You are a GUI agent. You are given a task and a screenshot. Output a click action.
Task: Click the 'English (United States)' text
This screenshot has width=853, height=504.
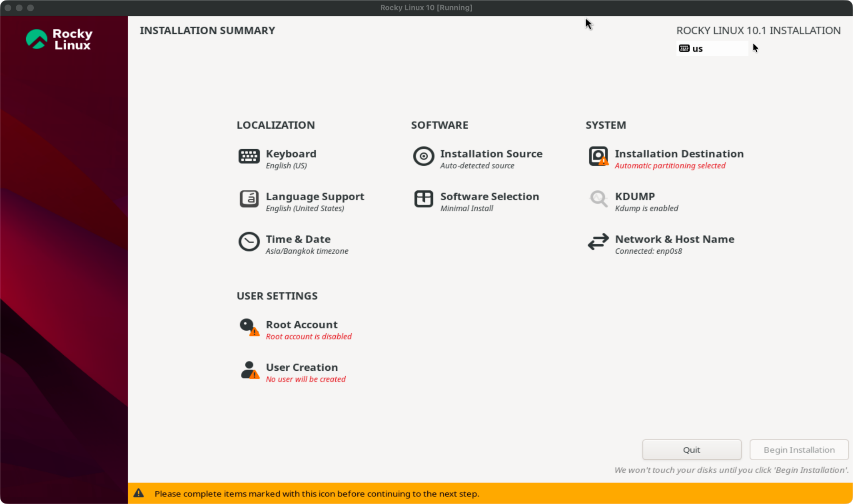305,208
